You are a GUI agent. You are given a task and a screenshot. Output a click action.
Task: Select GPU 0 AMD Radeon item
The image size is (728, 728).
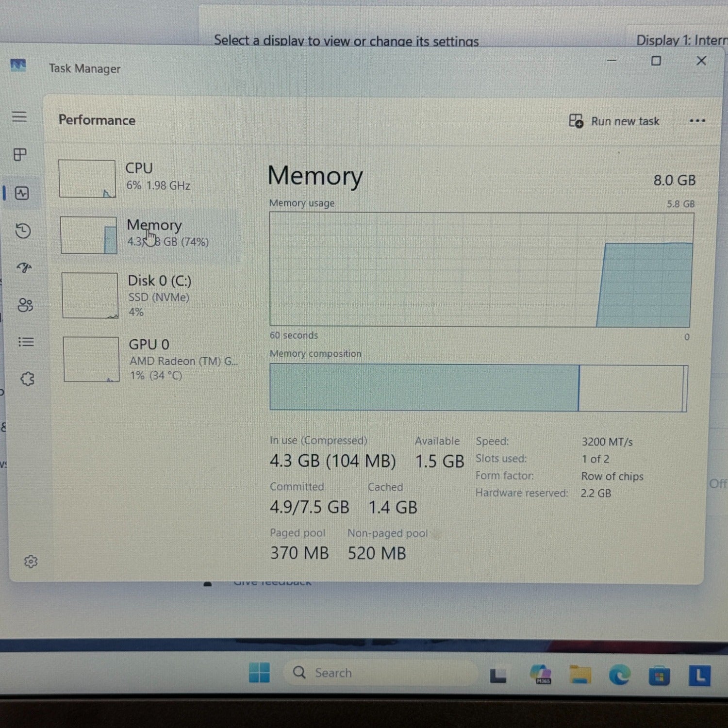(x=151, y=359)
